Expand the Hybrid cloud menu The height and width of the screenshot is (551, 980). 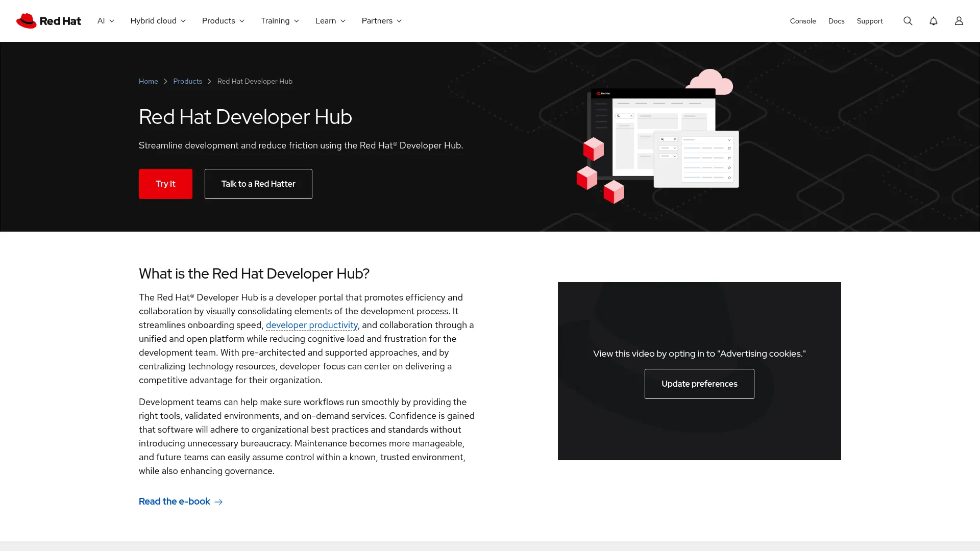coord(158,21)
